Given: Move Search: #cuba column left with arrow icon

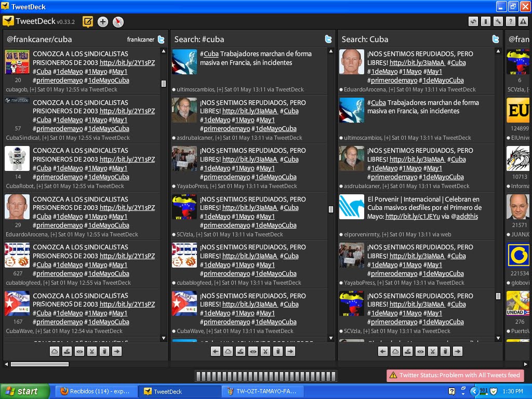Looking at the screenshot, I should pyautogui.click(x=216, y=352).
